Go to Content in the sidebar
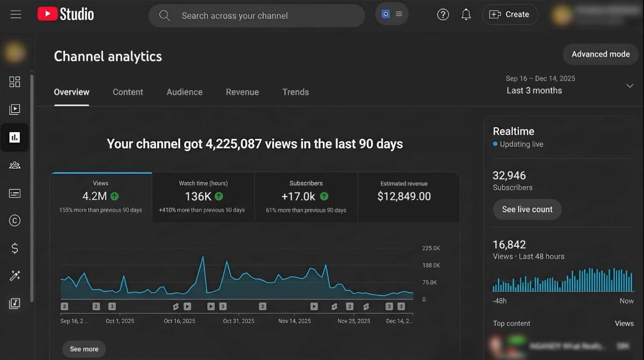 pos(15,110)
